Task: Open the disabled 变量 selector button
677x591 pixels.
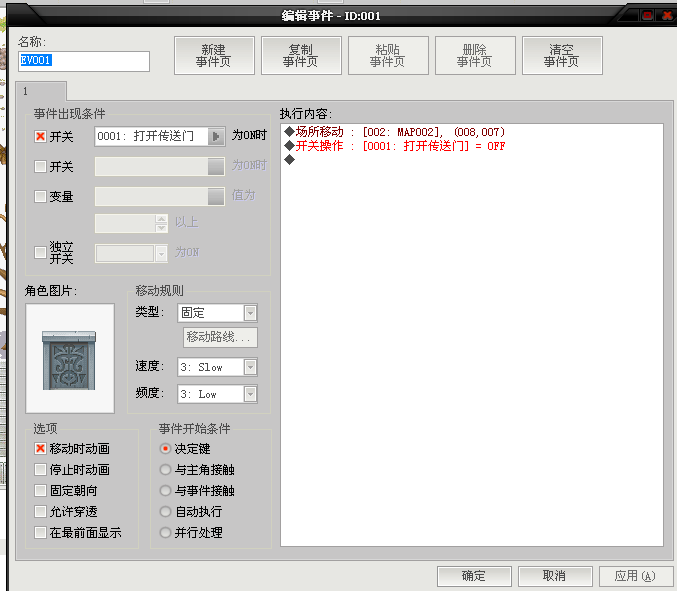Action: (x=216, y=196)
